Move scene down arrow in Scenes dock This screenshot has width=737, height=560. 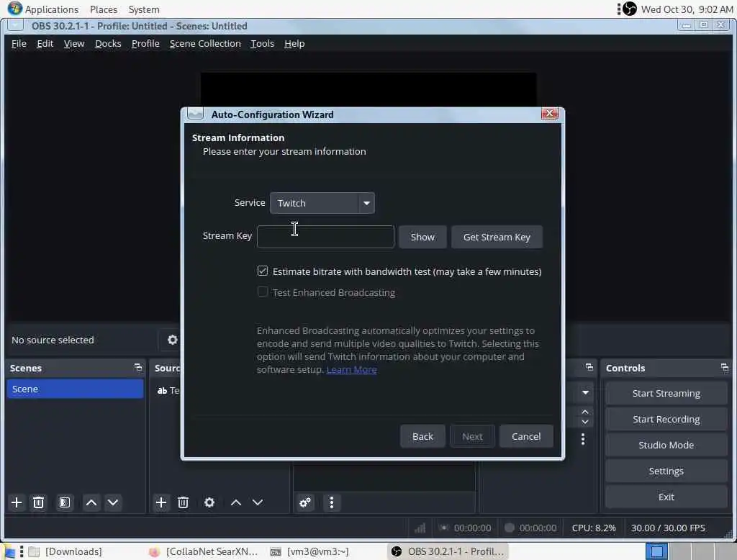coord(113,502)
